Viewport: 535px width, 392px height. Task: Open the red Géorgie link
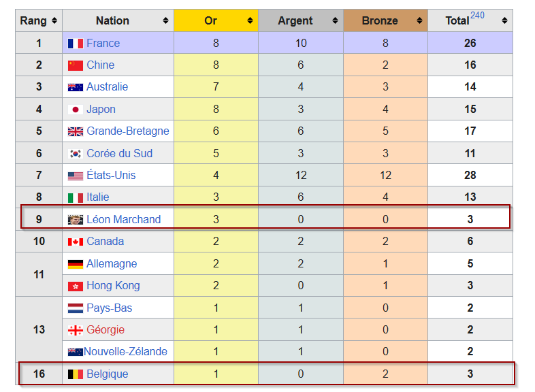pos(106,330)
